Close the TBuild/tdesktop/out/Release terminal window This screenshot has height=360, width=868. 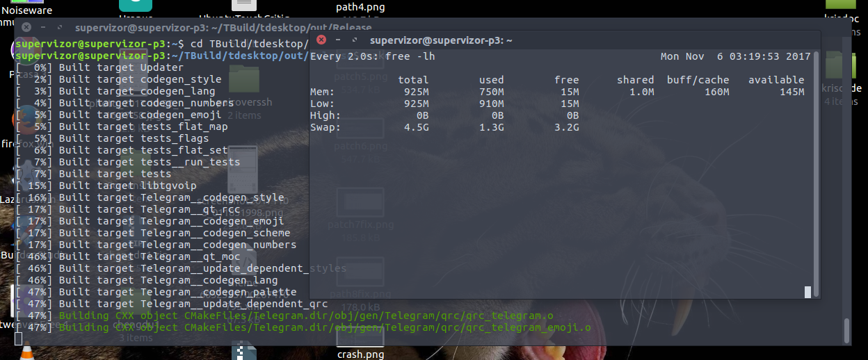coord(26,27)
